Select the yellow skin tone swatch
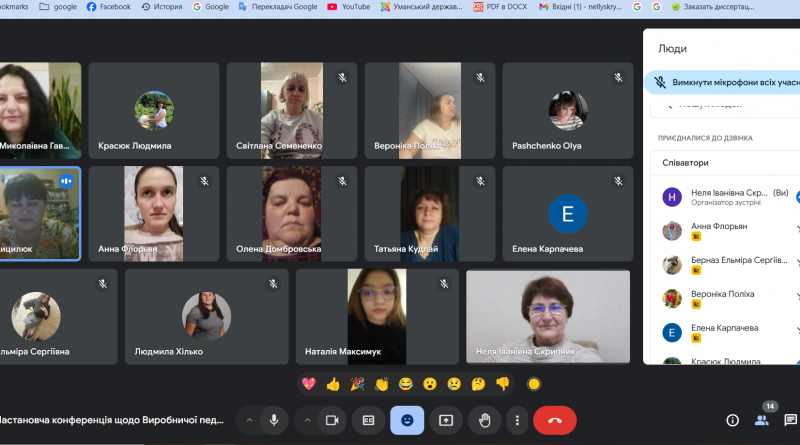 [x=534, y=384]
